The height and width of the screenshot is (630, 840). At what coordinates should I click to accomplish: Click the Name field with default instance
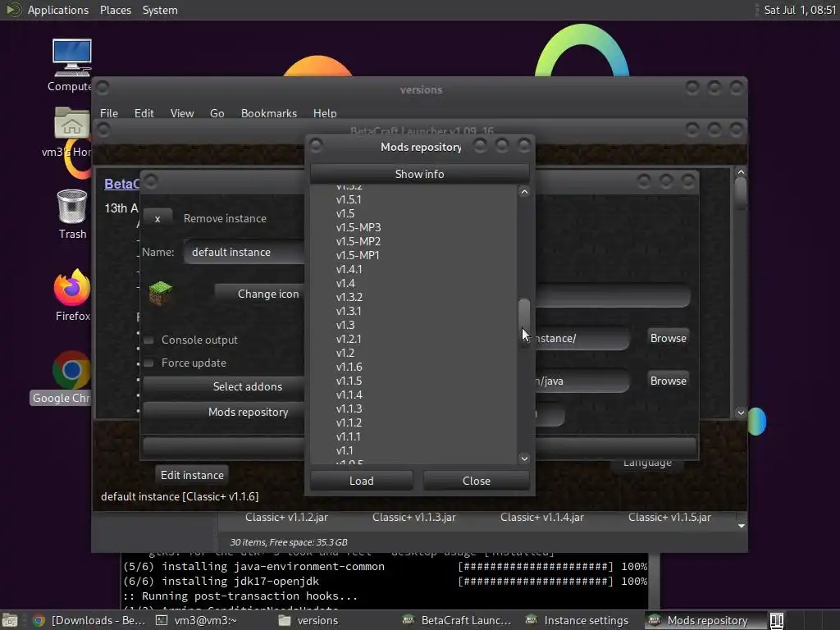point(244,252)
